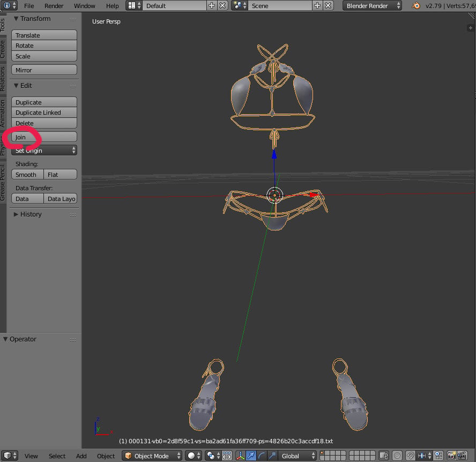Screen dimensions: 476x462
Task: Add a new scene with plus icon
Action: [x=317, y=5]
